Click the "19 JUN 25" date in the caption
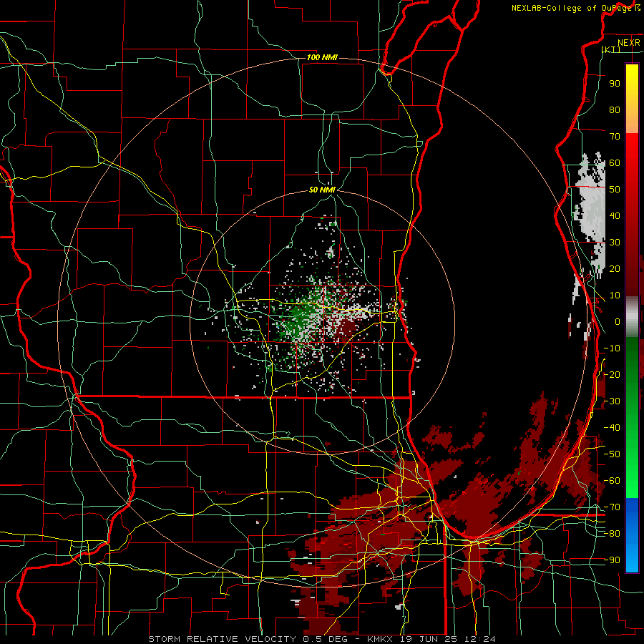Screen dimensions: 644x644 coord(431,639)
